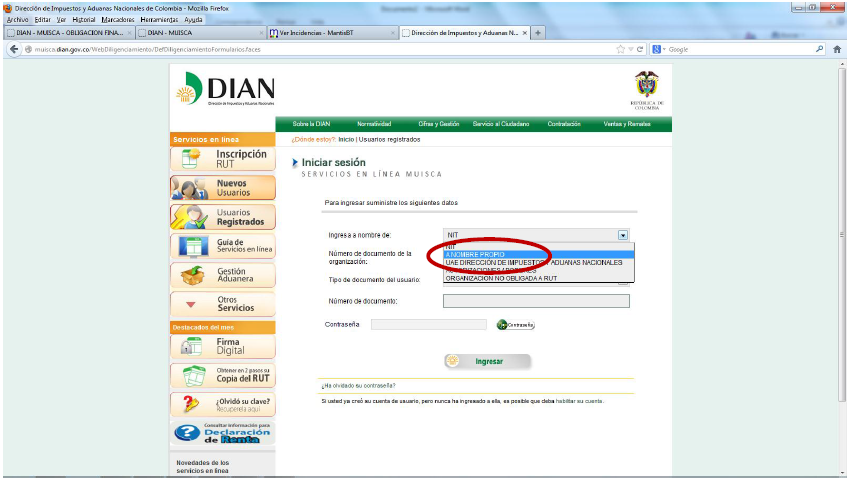Image resolution: width=850 pixels, height=481 pixels.
Task: Click the DIAN logo
Action: pyautogui.click(x=226, y=89)
